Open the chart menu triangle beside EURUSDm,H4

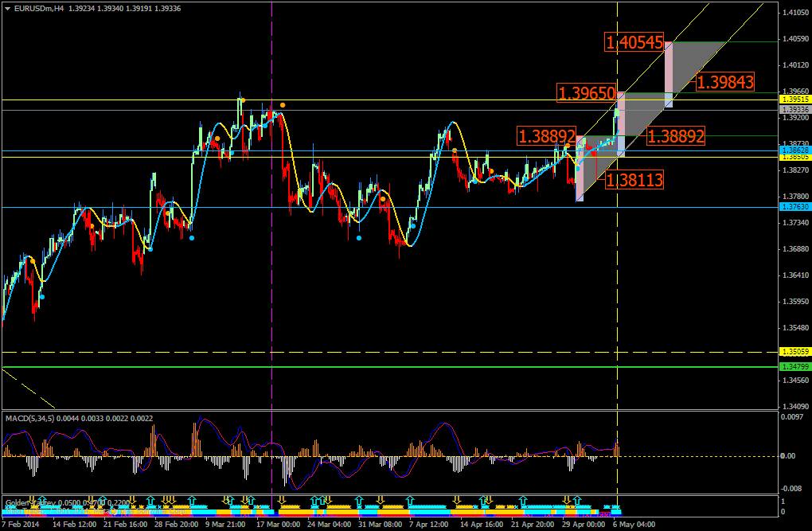[7, 9]
